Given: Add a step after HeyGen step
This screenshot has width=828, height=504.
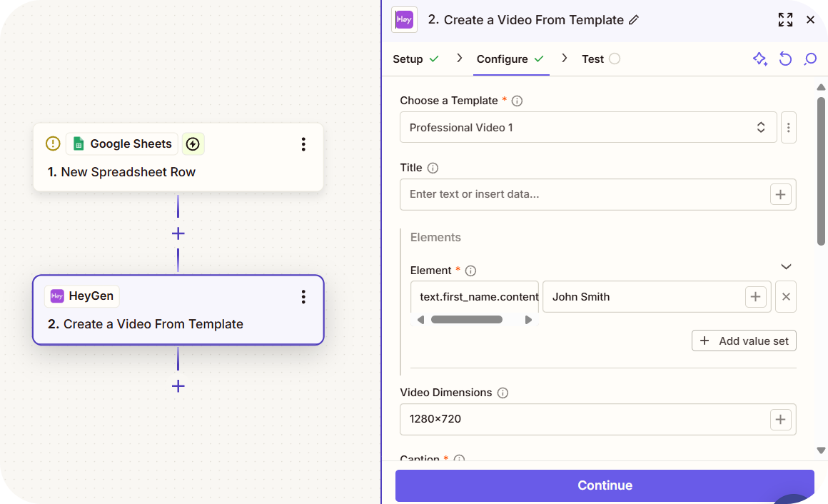Looking at the screenshot, I should click(x=178, y=386).
